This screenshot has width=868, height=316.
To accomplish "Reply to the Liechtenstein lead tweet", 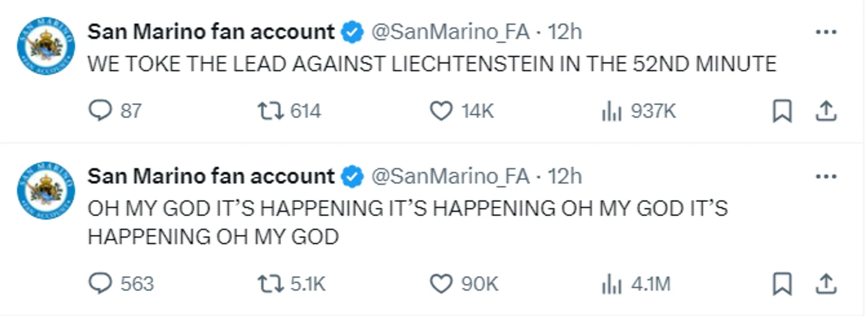I will click(x=100, y=111).
